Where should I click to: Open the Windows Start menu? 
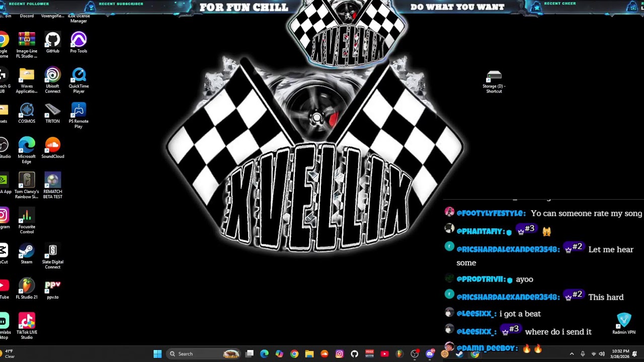(x=157, y=354)
